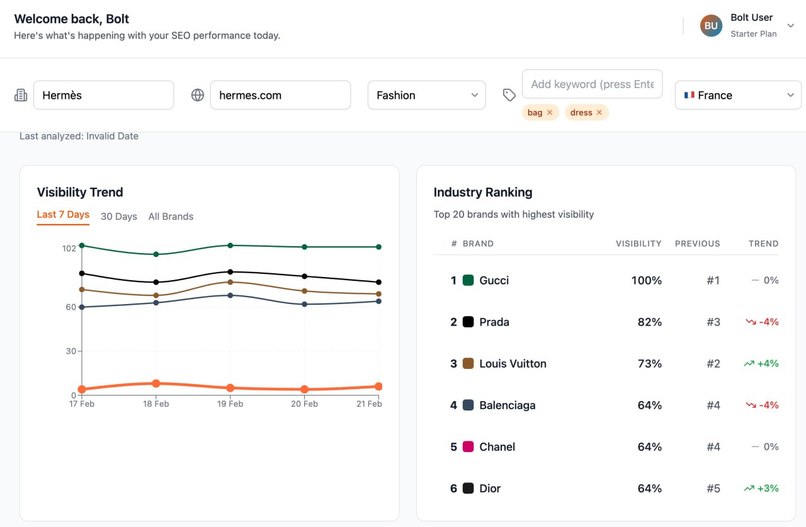Switch to the All Brands tab
The width and height of the screenshot is (806, 527).
[171, 216]
